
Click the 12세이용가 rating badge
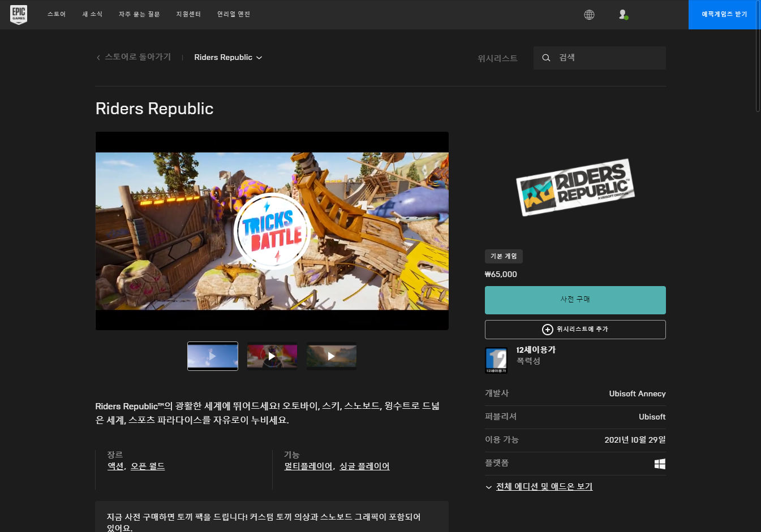point(496,360)
